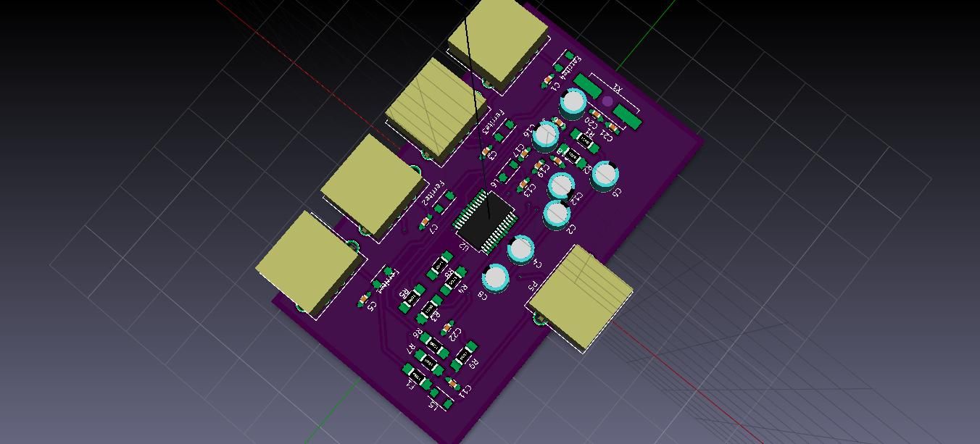Select capacitor C19
This screenshot has width=980, height=444.
click(x=538, y=166)
